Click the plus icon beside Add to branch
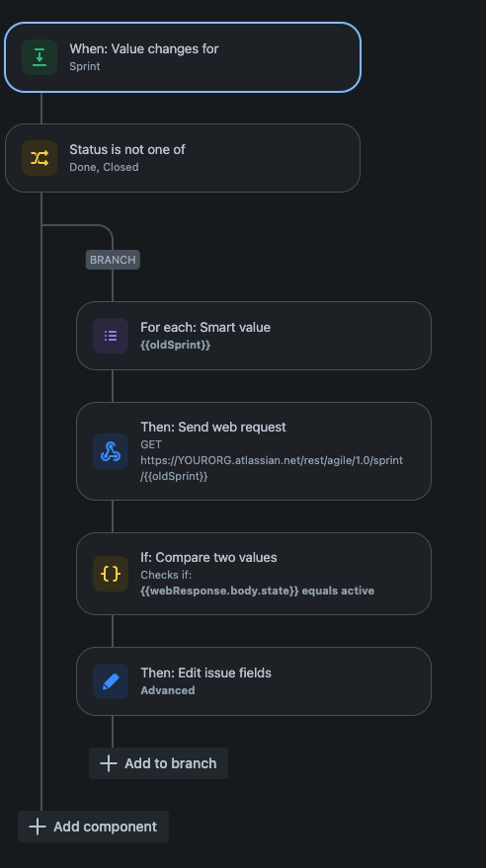 tap(109, 763)
